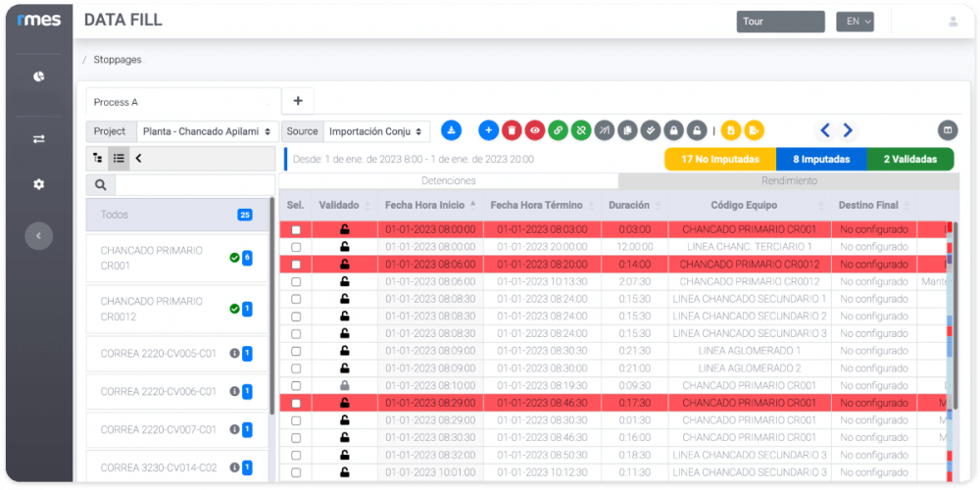Sort by Duración column
Screen dimensions: 980x490
click(634, 205)
